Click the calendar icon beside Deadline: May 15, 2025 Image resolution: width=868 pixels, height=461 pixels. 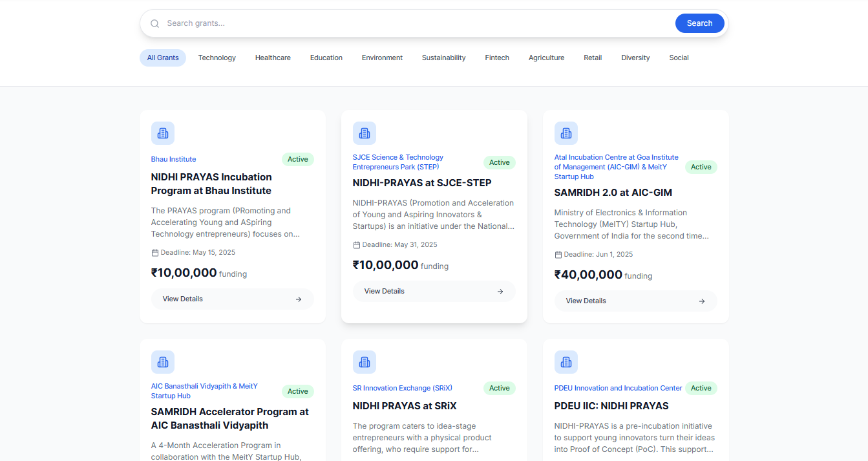tap(155, 253)
